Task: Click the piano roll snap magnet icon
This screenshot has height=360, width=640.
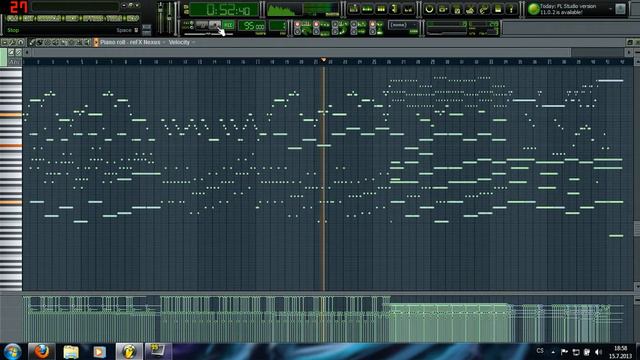Action: [20, 42]
